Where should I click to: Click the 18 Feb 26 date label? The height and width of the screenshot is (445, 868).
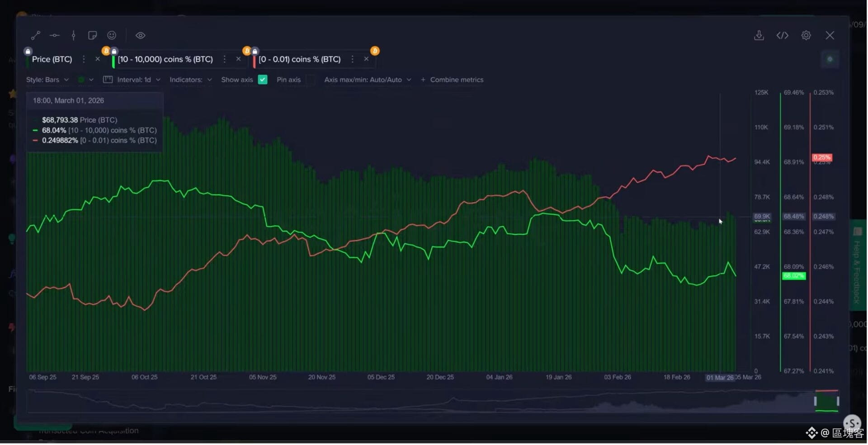click(x=677, y=377)
